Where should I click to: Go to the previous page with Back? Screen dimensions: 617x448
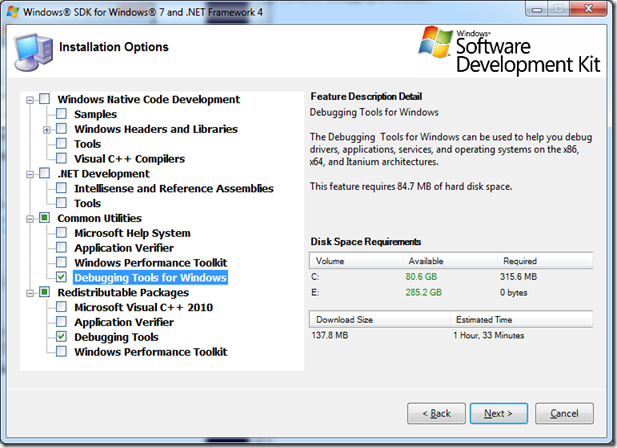(436, 413)
